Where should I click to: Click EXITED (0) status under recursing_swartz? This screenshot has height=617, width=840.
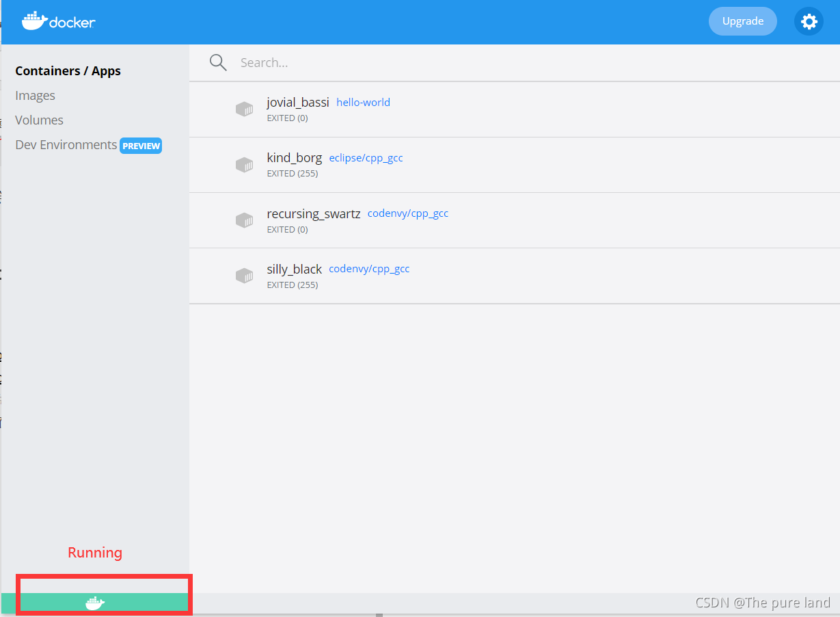click(287, 230)
